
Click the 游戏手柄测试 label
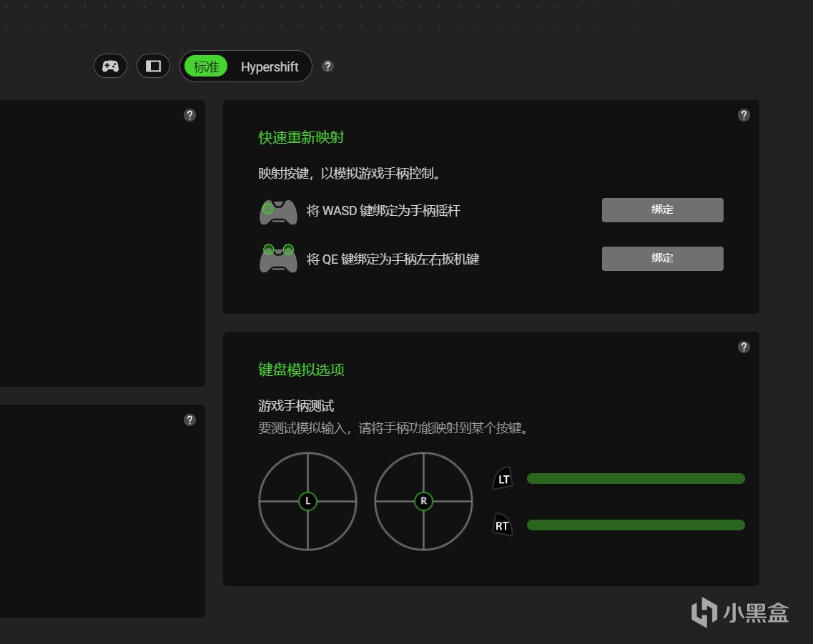pos(296,406)
